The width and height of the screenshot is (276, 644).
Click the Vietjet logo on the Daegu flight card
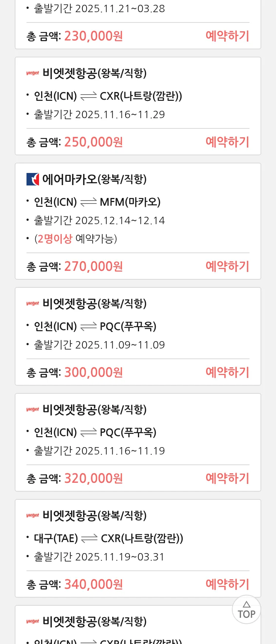tap(33, 516)
